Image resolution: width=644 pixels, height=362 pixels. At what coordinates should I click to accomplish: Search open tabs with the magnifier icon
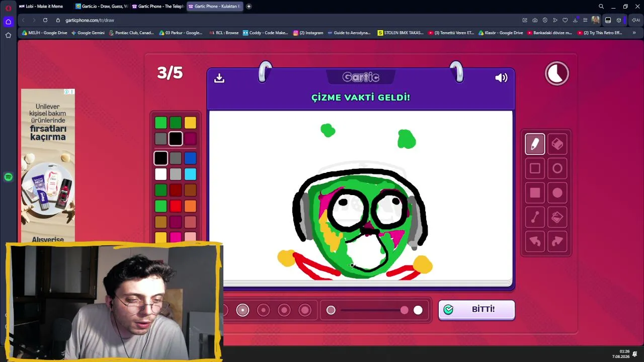[x=601, y=7]
